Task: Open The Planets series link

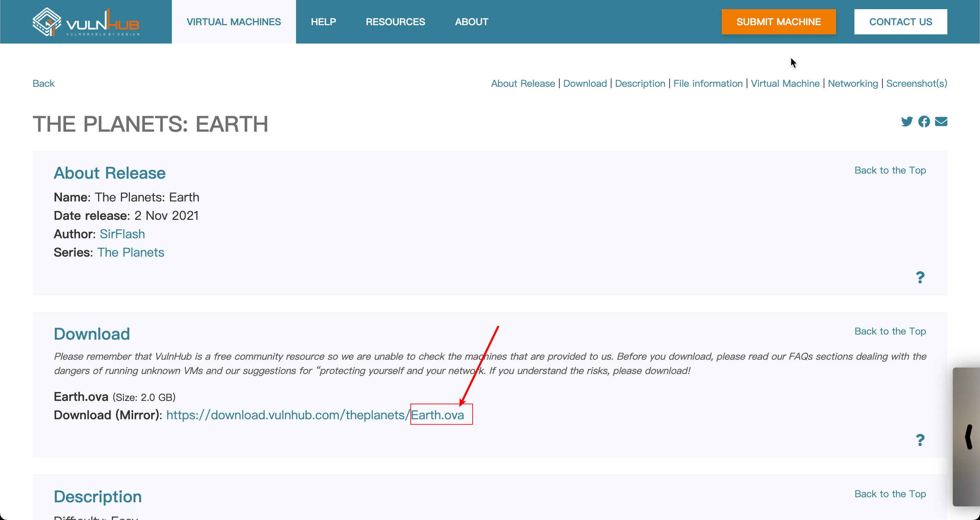Action: coord(130,252)
